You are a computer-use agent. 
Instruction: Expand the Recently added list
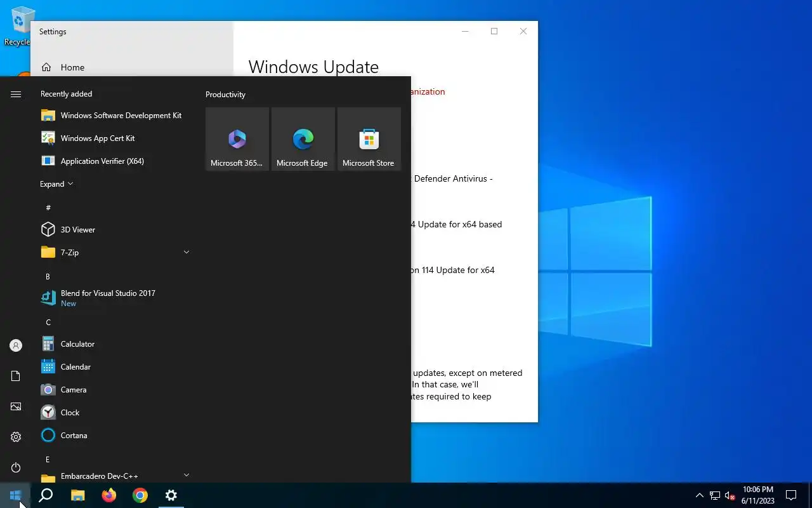(x=56, y=184)
